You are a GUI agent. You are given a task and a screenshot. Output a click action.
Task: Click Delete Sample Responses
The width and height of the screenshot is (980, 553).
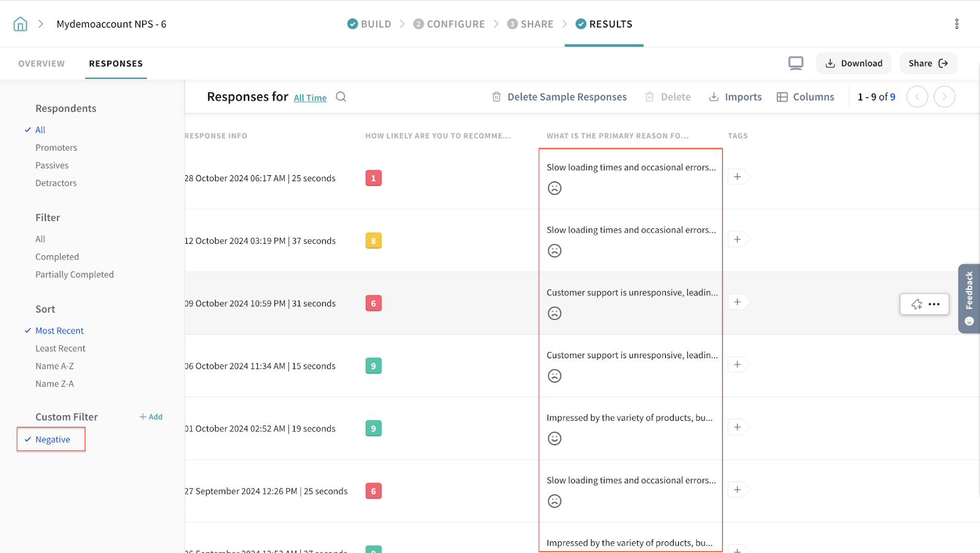[559, 97]
